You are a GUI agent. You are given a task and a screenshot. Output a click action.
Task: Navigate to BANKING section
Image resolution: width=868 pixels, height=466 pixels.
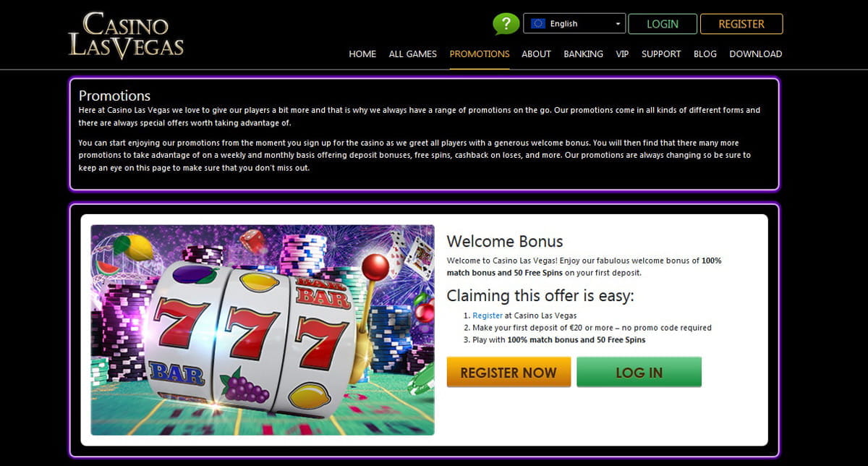click(584, 54)
